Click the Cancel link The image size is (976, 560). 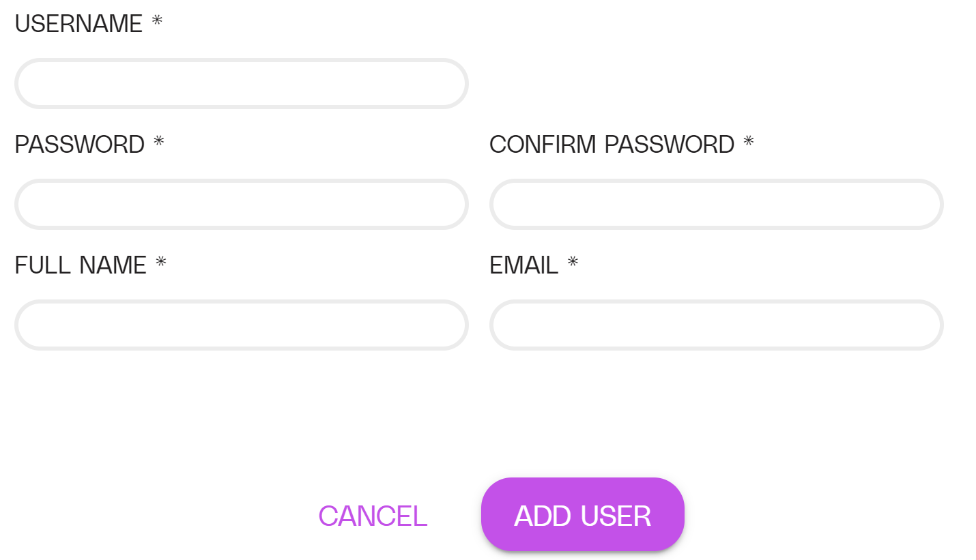point(373,516)
